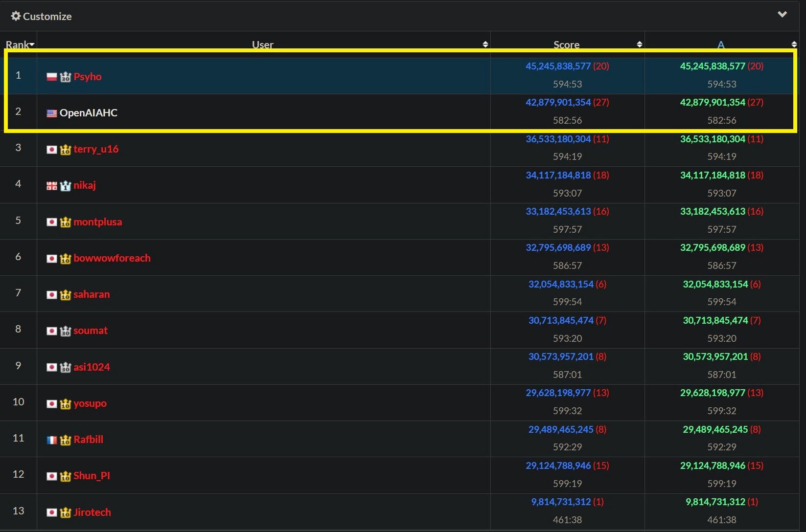Click the gold crown badge beside Shun_PI
806x532 pixels.
(66, 476)
